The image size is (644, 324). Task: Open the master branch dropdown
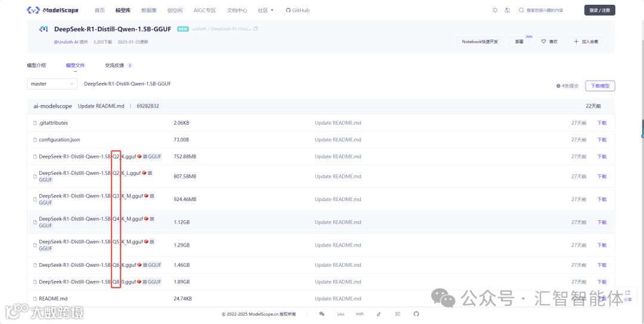tap(52, 84)
